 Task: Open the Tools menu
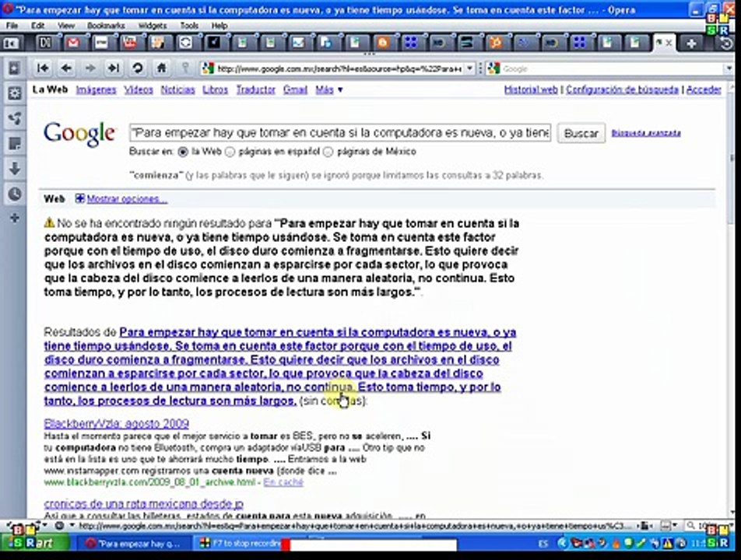point(189,26)
